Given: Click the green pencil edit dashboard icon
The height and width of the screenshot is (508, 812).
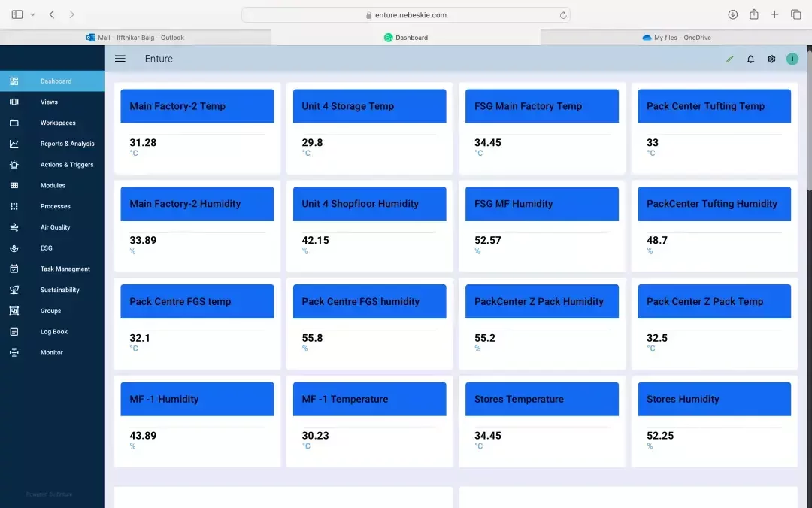Looking at the screenshot, I should point(729,59).
